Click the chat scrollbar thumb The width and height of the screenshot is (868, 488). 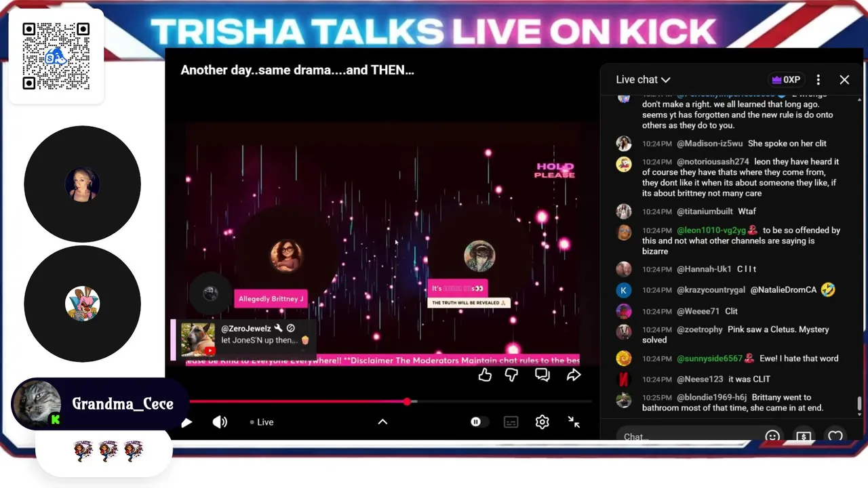(x=860, y=403)
